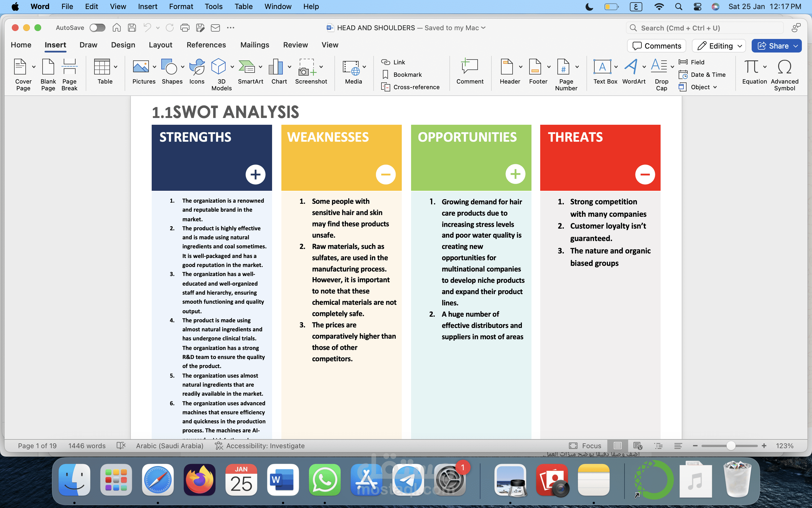Viewport: 812px width, 508px height.
Task: Switch to Draft view
Action: click(x=678, y=446)
